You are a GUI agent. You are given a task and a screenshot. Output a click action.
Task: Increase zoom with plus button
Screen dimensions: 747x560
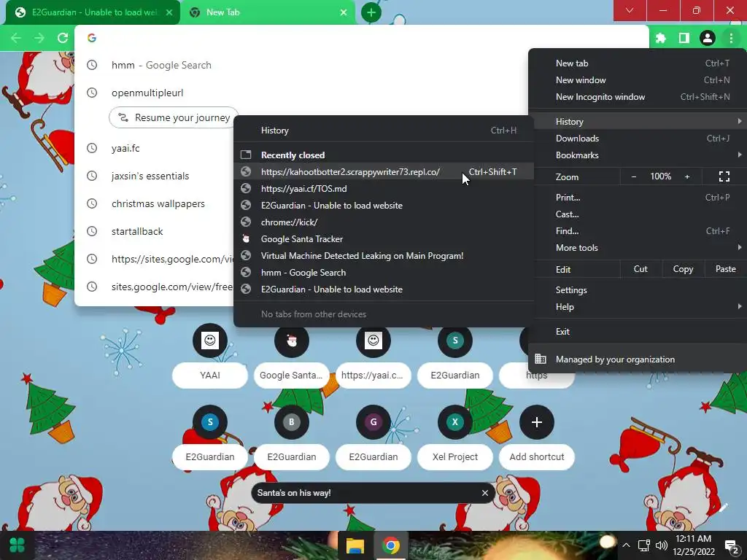[x=687, y=176]
